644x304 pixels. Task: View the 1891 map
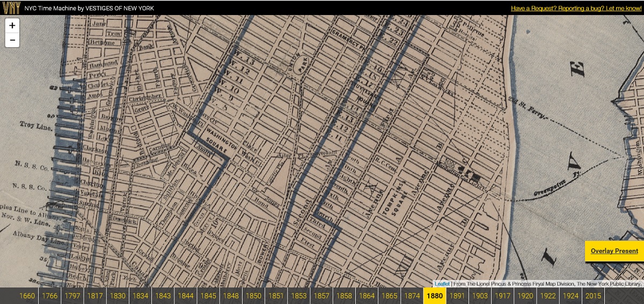point(457,296)
